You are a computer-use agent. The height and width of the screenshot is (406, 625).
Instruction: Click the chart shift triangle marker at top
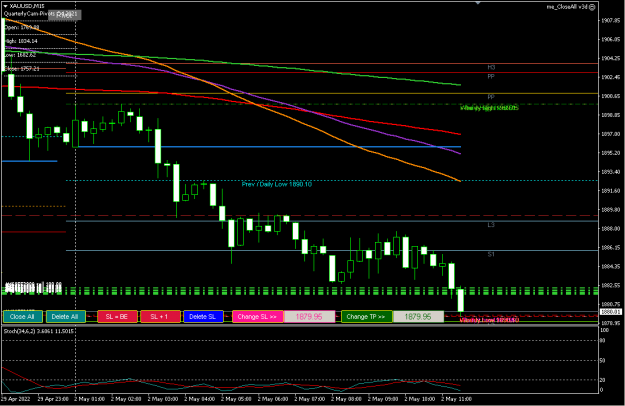[478, 3]
